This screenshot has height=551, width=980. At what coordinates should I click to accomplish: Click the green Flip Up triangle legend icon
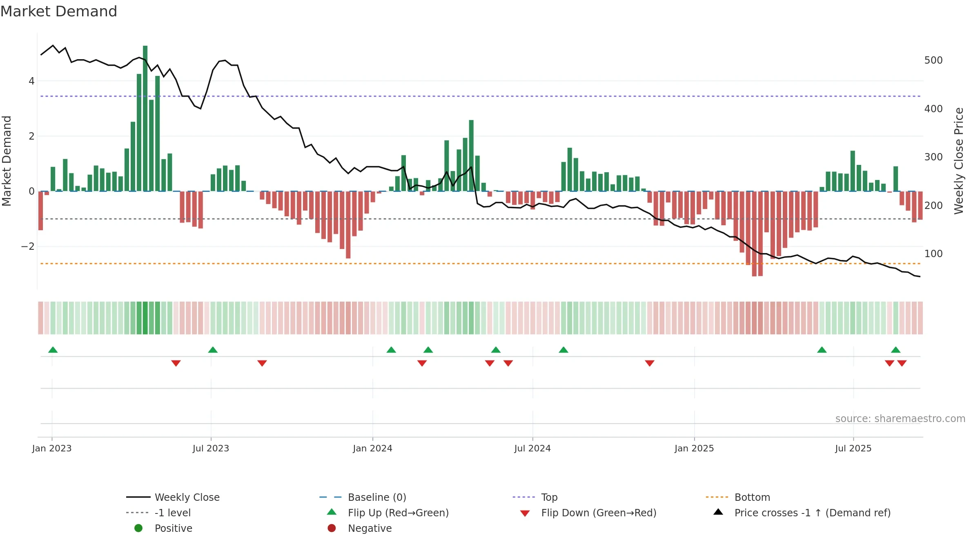click(x=332, y=512)
